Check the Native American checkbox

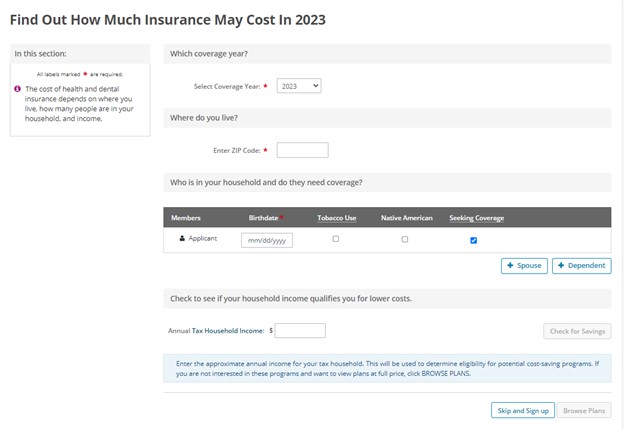click(x=405, y=239)
